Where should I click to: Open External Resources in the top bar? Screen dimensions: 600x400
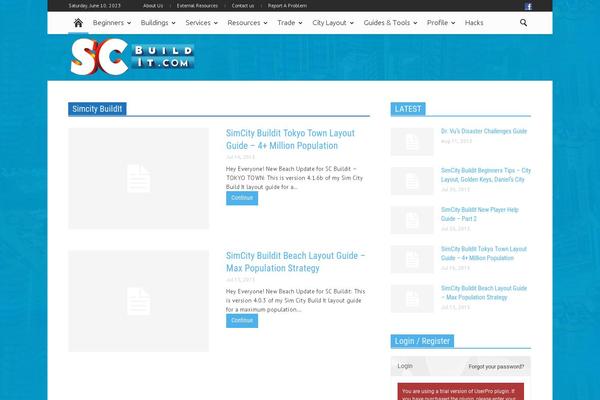[197, 6]
